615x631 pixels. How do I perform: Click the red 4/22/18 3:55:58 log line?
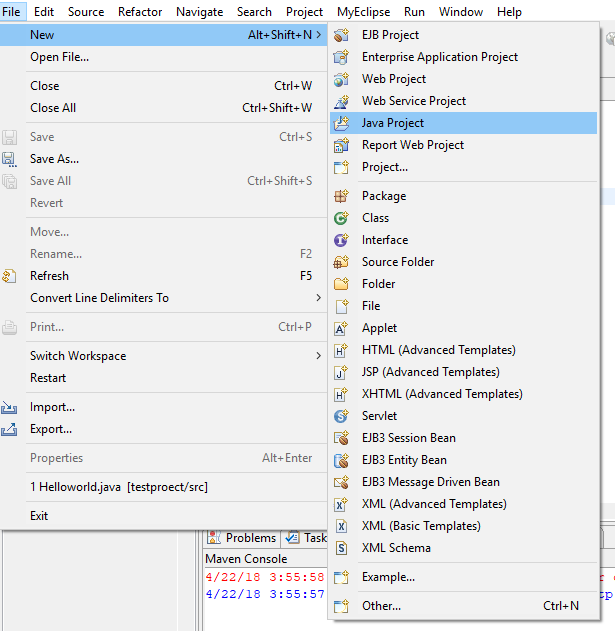(x=265, y=577)
